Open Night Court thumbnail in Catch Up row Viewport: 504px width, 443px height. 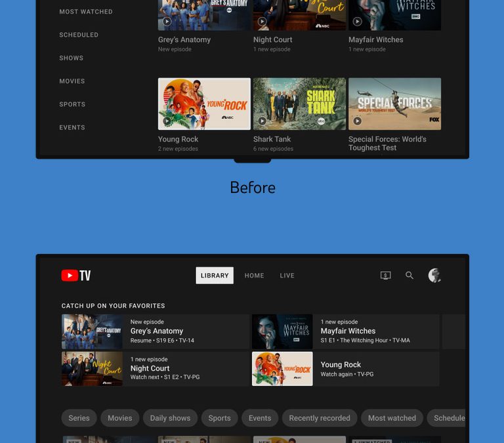[x=93, y=369]
